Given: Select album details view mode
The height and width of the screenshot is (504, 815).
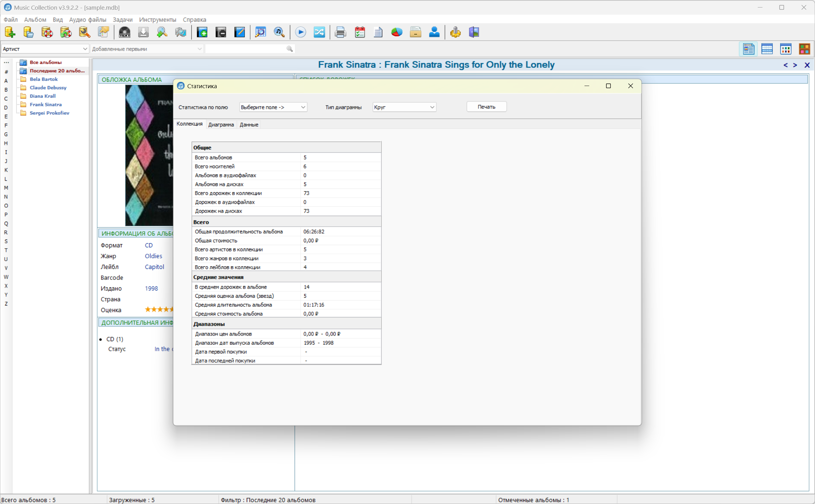Looking at the screenshot, I should 748,49.
